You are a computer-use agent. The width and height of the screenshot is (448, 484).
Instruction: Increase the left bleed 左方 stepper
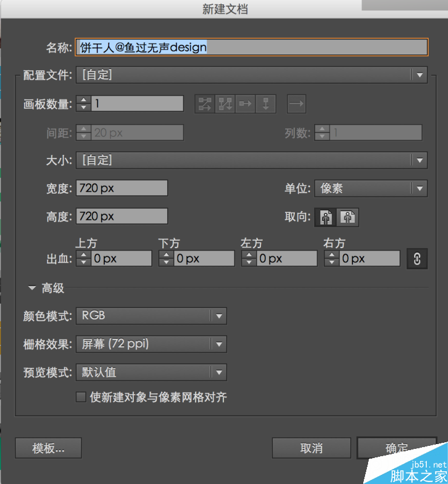click(249, 255)
